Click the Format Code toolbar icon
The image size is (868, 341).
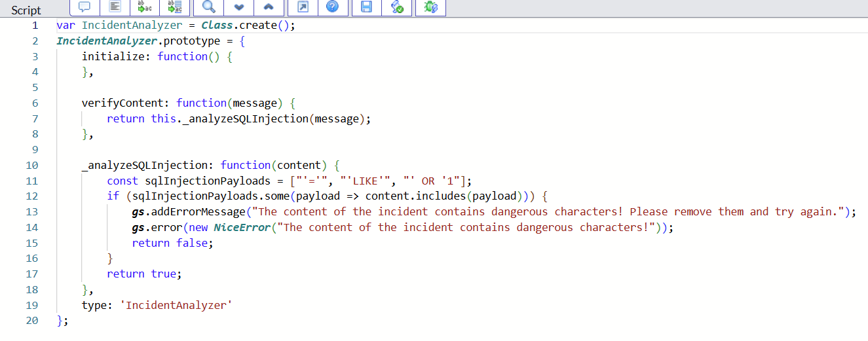pyautogui.click(x=115, y=7)
